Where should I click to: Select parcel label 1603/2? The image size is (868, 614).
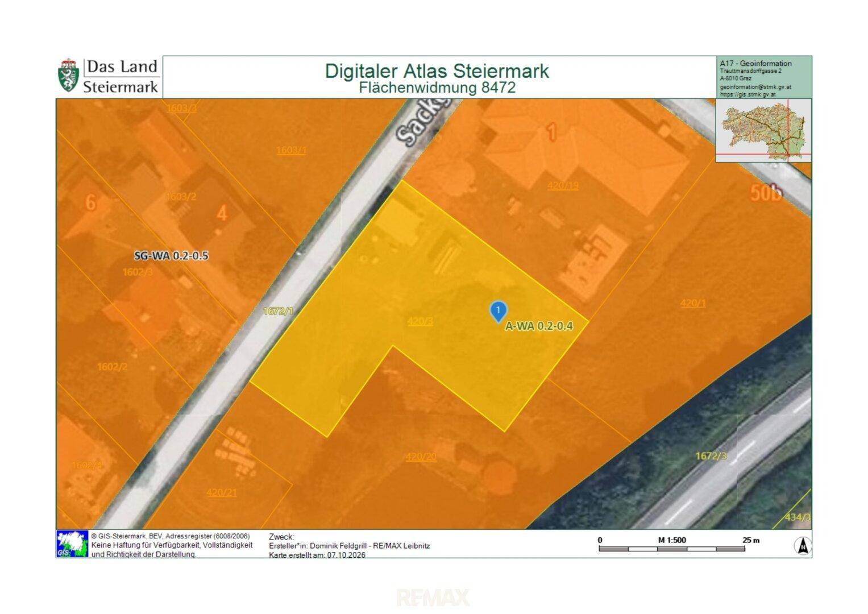181,196
